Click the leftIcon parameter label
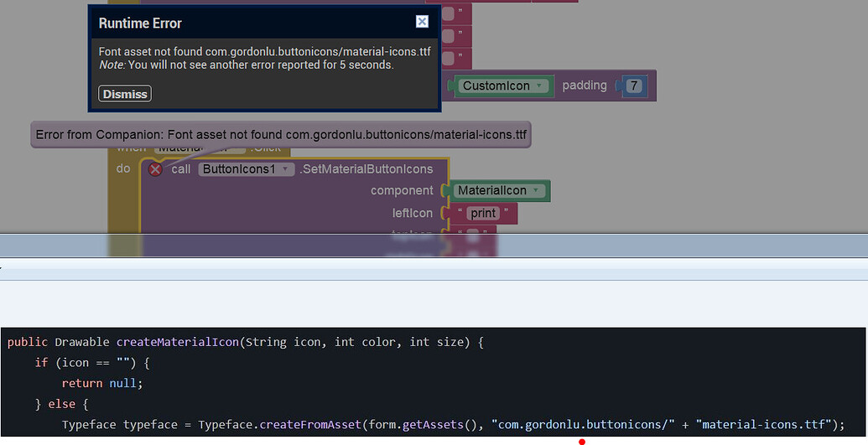868x445 pixels. coord(413,214)
